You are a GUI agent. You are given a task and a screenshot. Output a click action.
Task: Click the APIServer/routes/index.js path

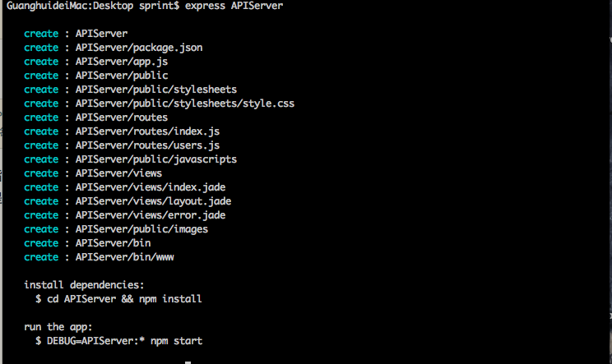point(147,131)
